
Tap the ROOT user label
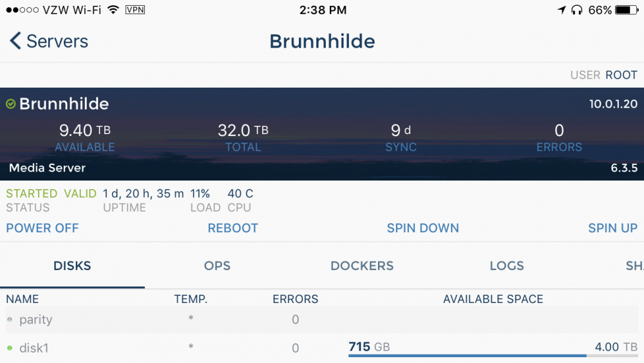(x=621, y=75)
